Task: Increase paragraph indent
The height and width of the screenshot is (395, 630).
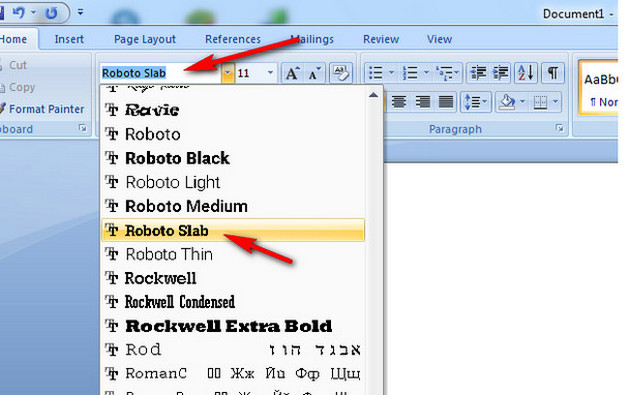Action: [500, 73]
